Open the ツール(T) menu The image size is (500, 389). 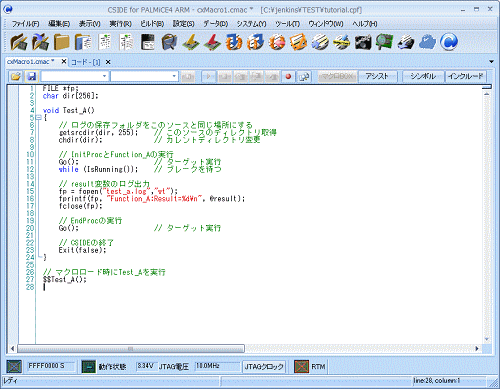point(287,24)
